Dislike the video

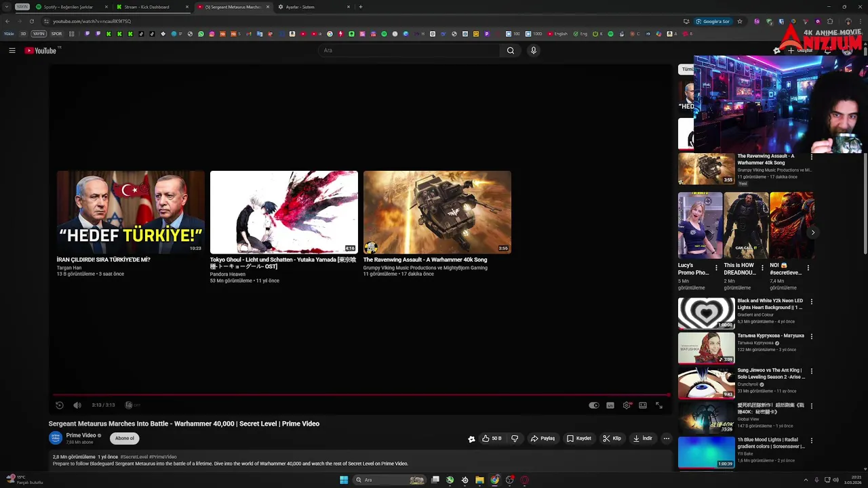[515, 439]
